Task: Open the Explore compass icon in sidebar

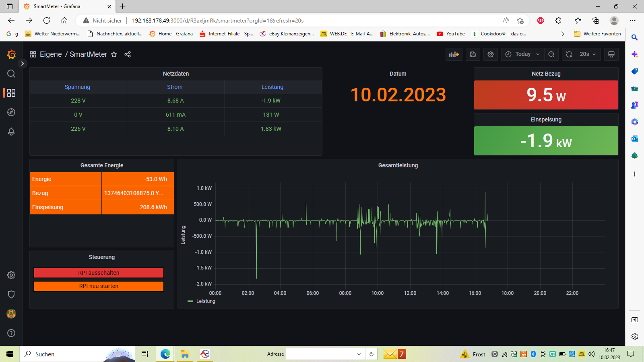Action: tap(11, 112)
